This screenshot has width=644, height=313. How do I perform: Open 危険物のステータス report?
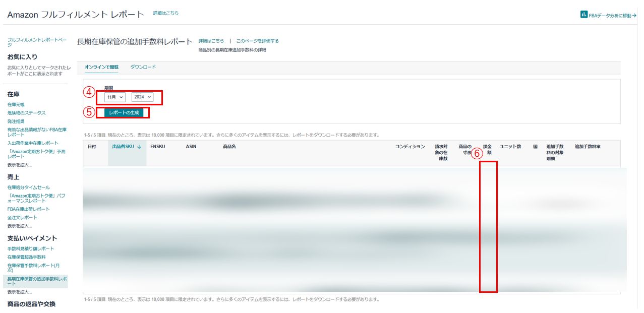coord(26,113)
